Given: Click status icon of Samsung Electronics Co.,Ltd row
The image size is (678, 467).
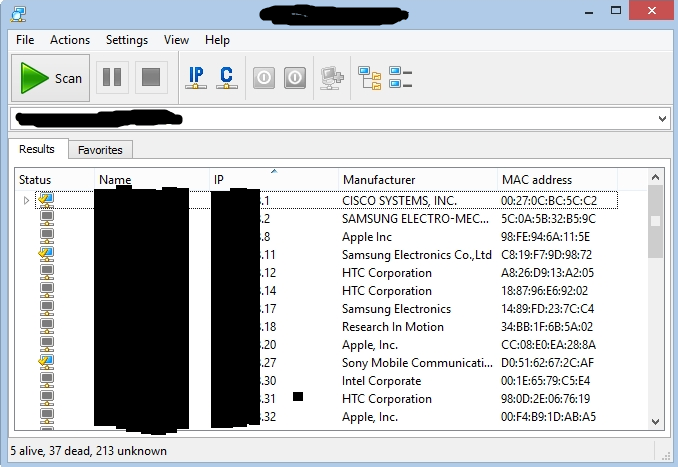Looking at the screenshot, I should pos(46,254).
